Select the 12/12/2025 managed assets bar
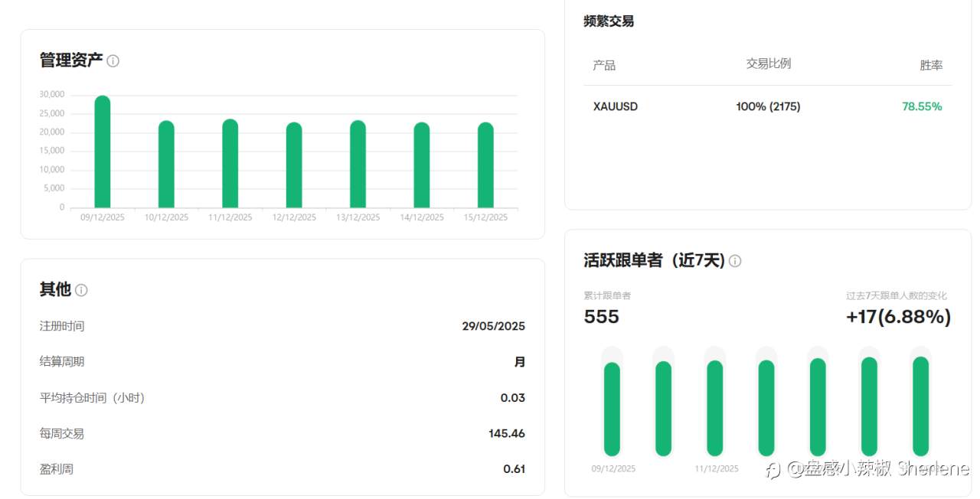 [294, 165]
